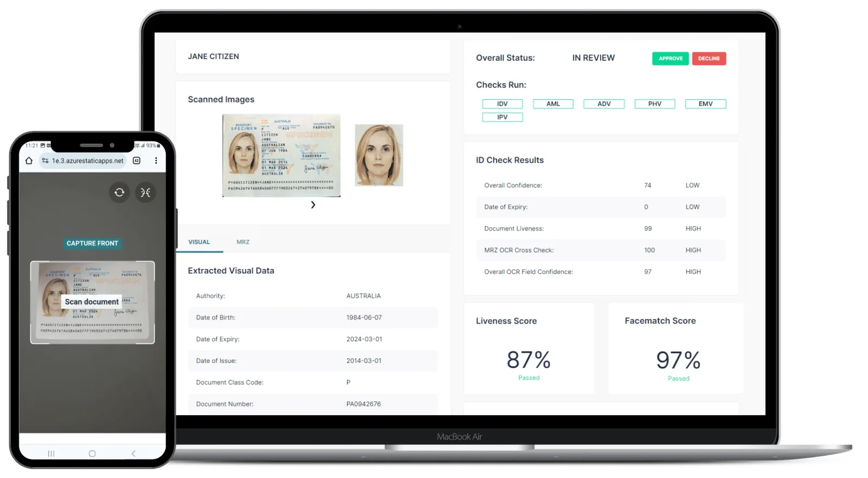Click the MRZ OCR Cross Check score 100
Viewport: 868px width, 478px height.
[649, 250]
